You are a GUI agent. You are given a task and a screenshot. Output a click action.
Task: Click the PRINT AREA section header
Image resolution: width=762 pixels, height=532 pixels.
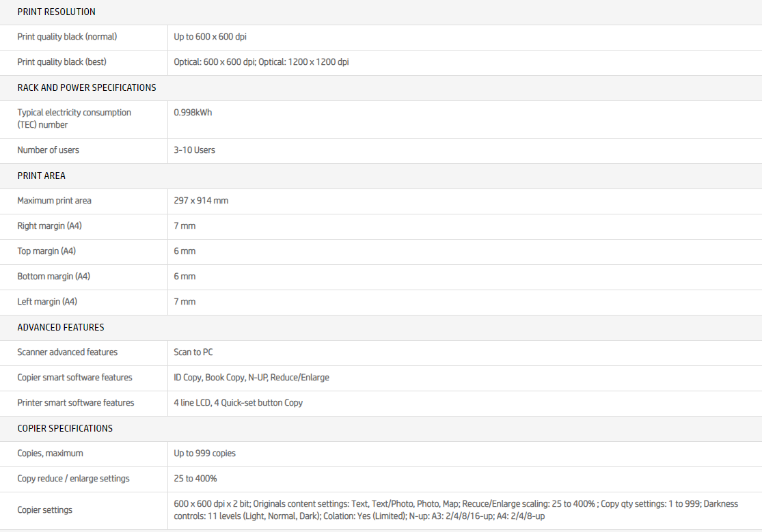[41, 176]
